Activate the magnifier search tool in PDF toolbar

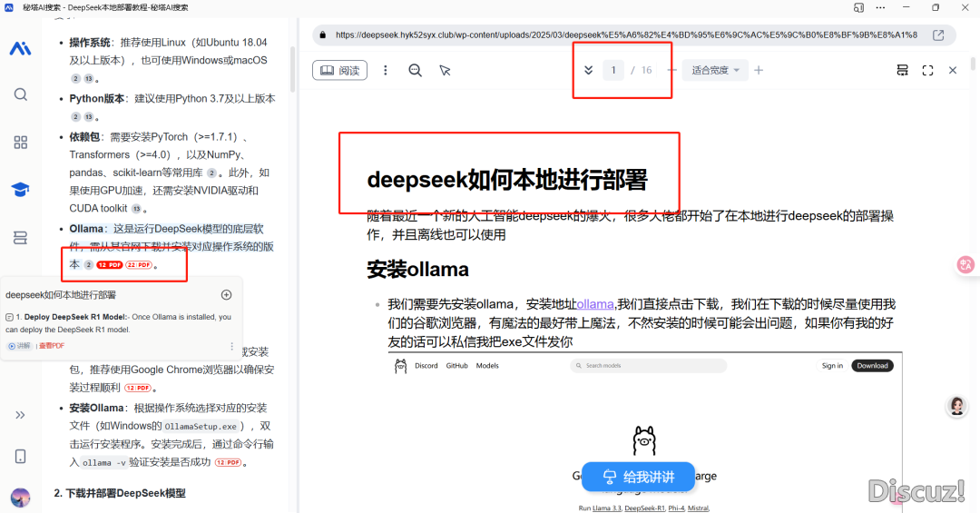pos(415,70)
